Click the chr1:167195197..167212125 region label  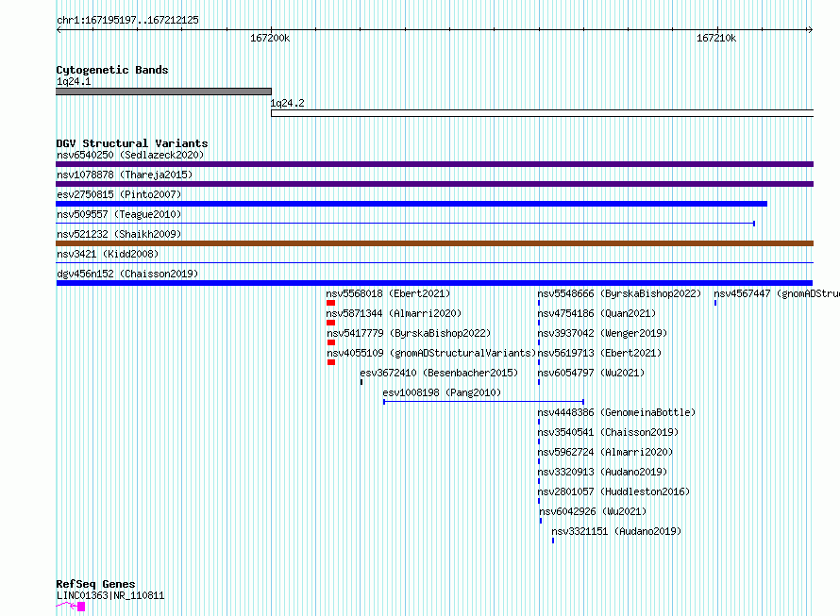(x=127, y=20)
